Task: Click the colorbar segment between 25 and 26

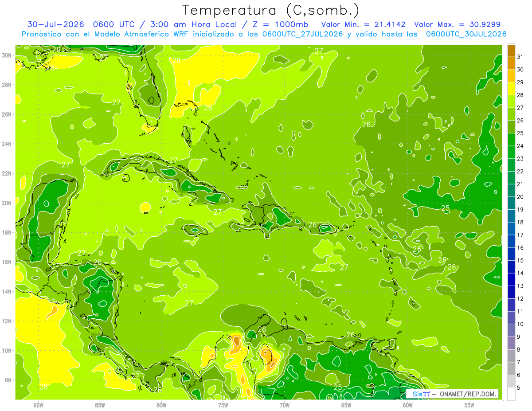Action: click(511, 127)
